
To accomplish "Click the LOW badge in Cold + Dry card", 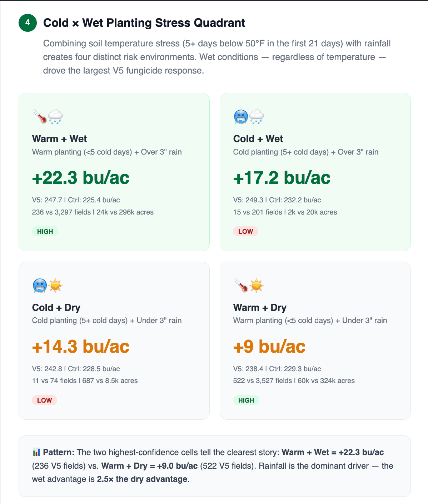I will click(45, 400).
